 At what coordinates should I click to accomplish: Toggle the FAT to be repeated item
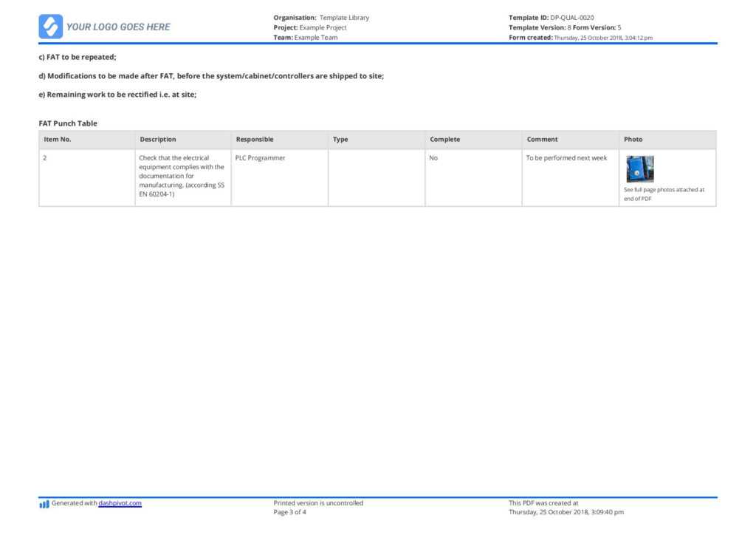pos(77,56)
